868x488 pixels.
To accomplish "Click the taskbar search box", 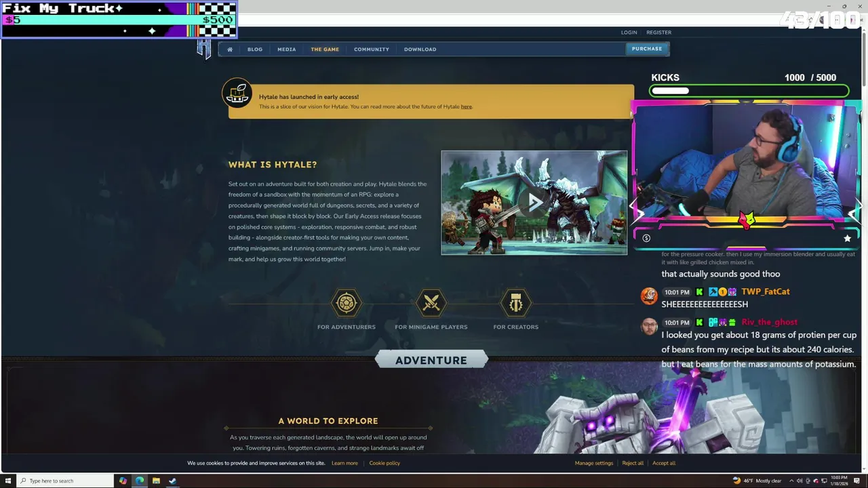I will (66, 481).
